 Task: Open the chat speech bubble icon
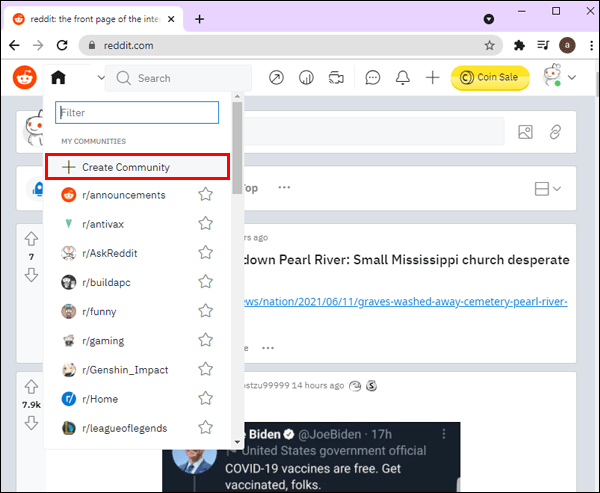click(372, 78)
